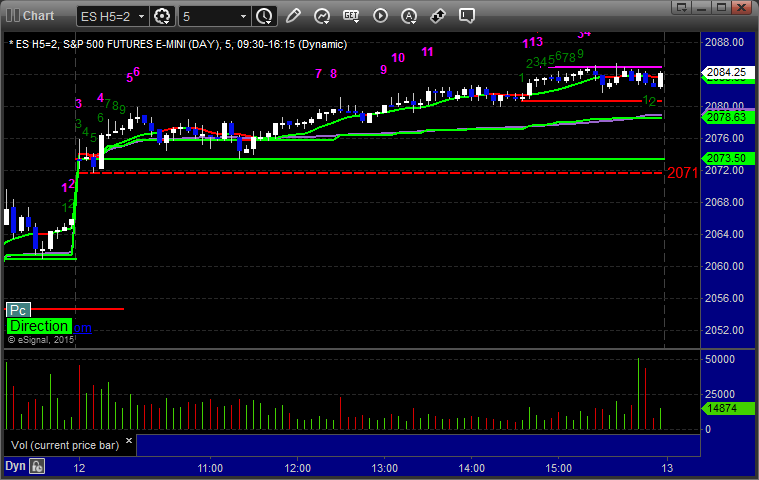Image resolution: width=759 pixels, height=480 pixels.
Task: Open chart settings gear menu
Action: [x=162, y=16]
